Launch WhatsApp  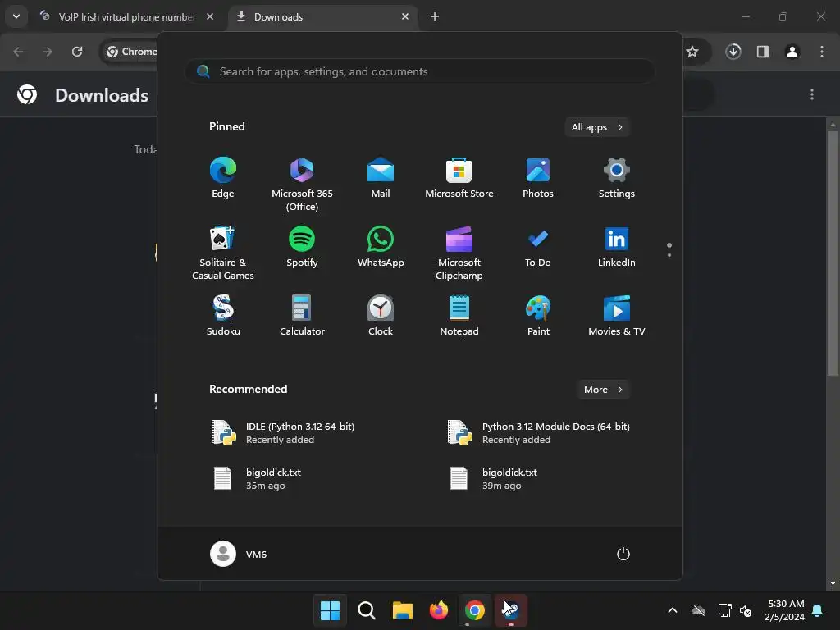coord(381,248)
